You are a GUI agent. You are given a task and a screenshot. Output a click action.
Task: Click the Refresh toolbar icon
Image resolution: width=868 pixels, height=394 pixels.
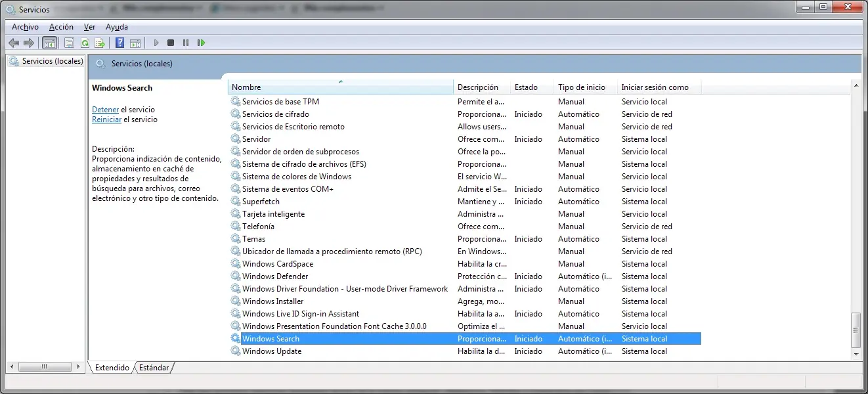pyautogui.click(x=85, y=43)
